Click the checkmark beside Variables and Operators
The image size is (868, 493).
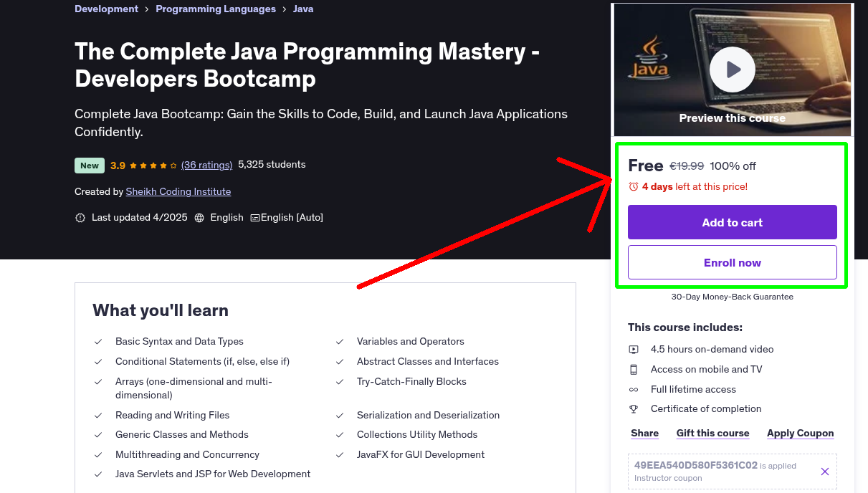click(340, 342)
